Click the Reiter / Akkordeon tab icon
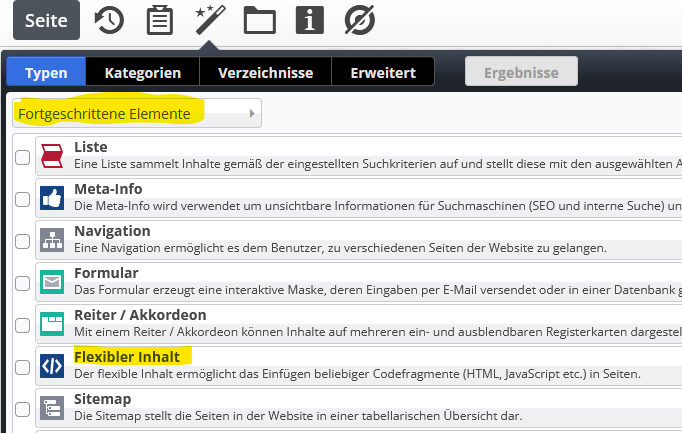Image resolution: width=682 pixels, height=433 pixels. 52,324
